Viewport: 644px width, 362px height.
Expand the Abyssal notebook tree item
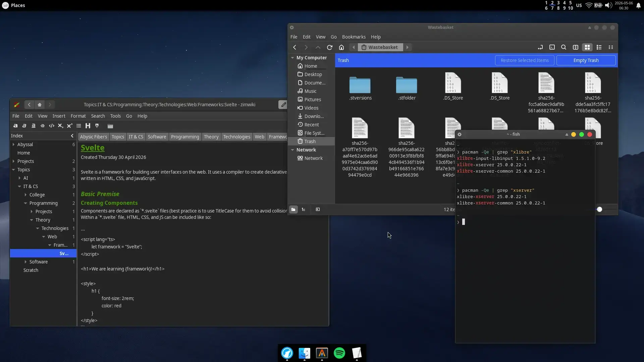pos(13,144)
